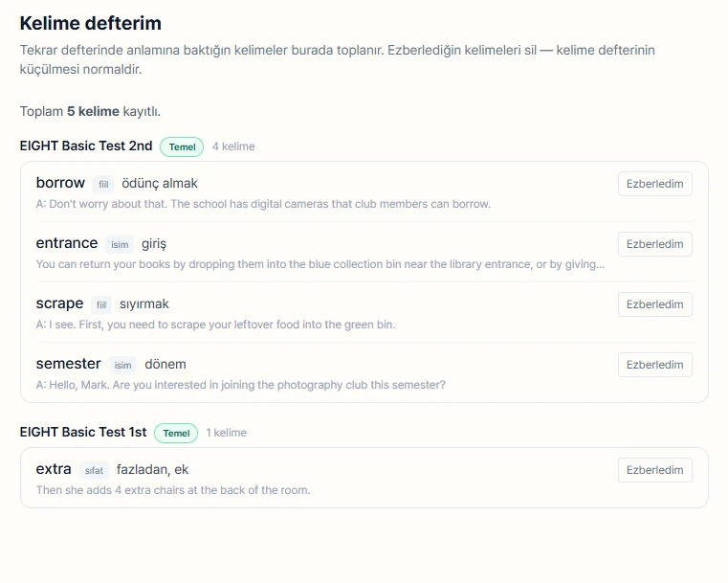Click the "fiil" tag beside borrow
Screen dimensions: 728x583
tap(103, 185)
